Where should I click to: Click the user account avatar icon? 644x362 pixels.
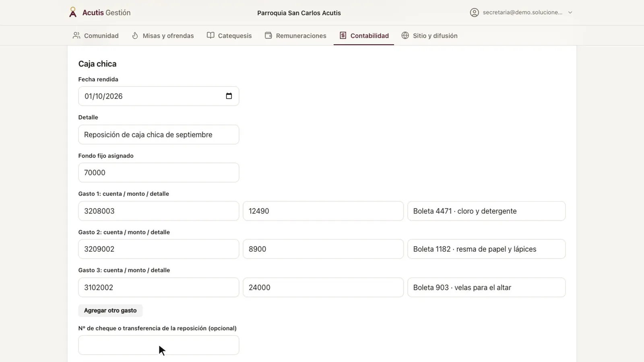[475, 12]
